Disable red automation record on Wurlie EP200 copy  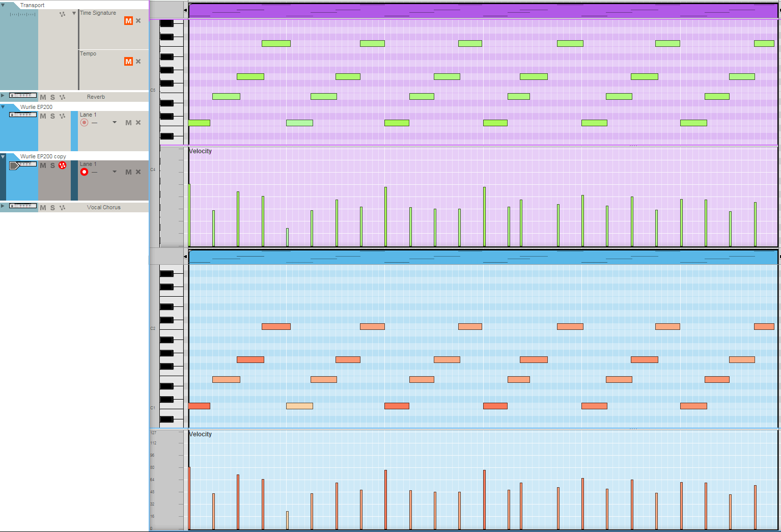[62, 165]
